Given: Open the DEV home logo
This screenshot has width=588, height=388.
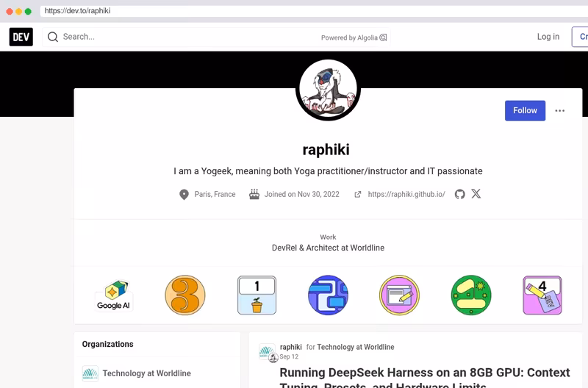Looking at the screenshot, I should (21, 37).
